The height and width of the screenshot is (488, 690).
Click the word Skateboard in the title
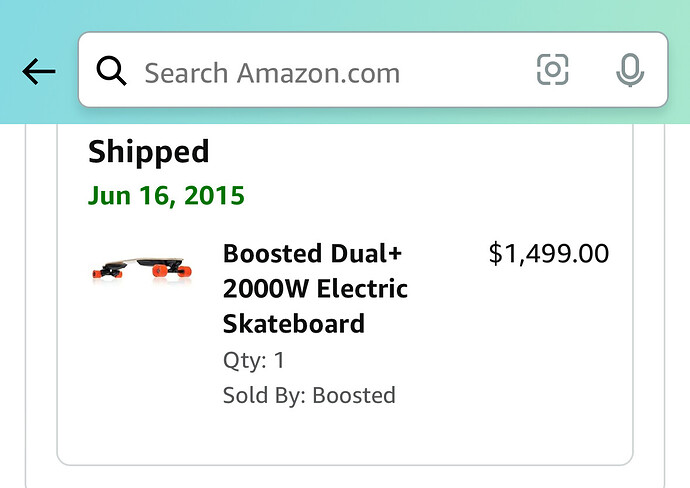(293, 324)
